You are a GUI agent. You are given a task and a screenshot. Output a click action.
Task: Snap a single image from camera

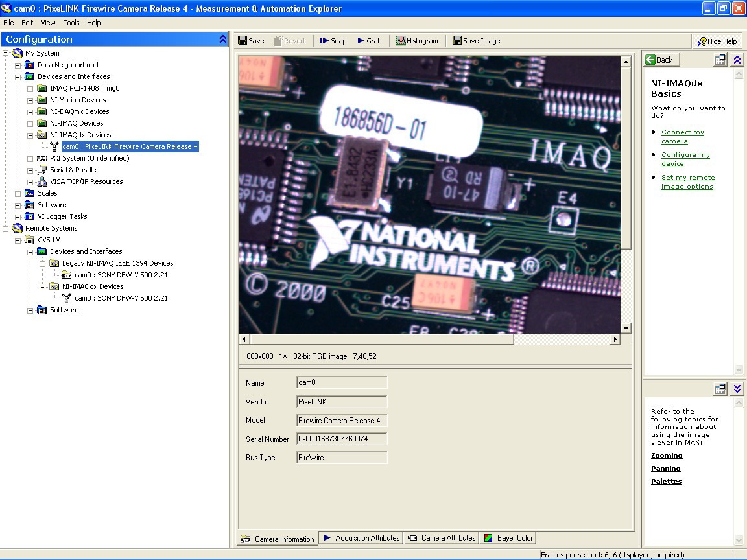tap(333, 41)
